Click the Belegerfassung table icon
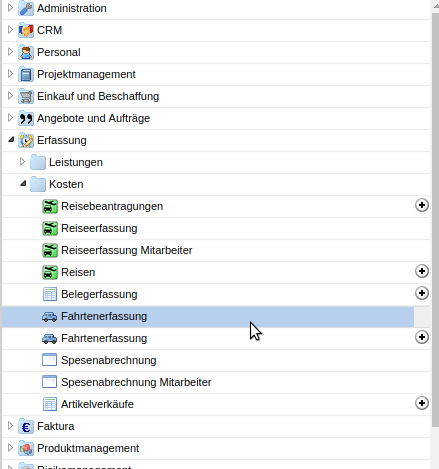 coord(50,294)
